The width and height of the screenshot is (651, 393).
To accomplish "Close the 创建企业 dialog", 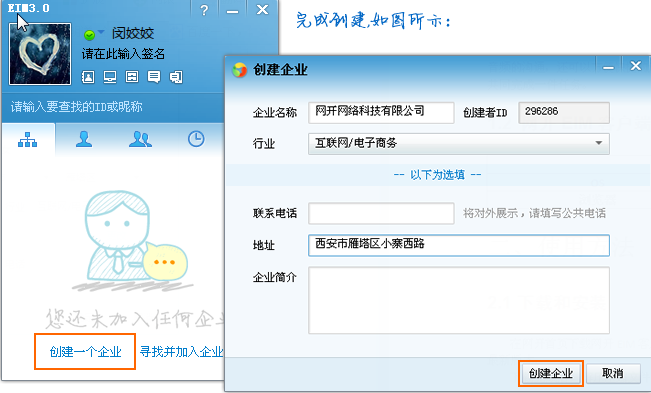I will click(636, 66).
